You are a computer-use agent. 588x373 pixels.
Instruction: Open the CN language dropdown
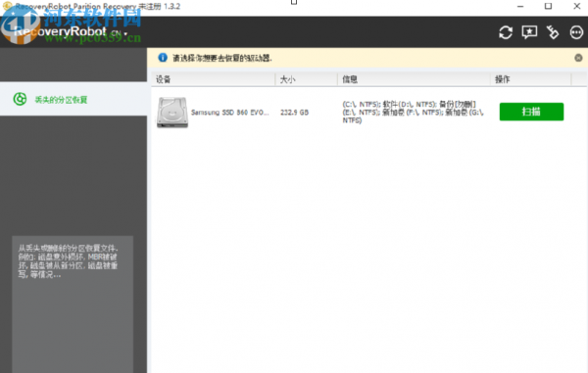point(120,33)
